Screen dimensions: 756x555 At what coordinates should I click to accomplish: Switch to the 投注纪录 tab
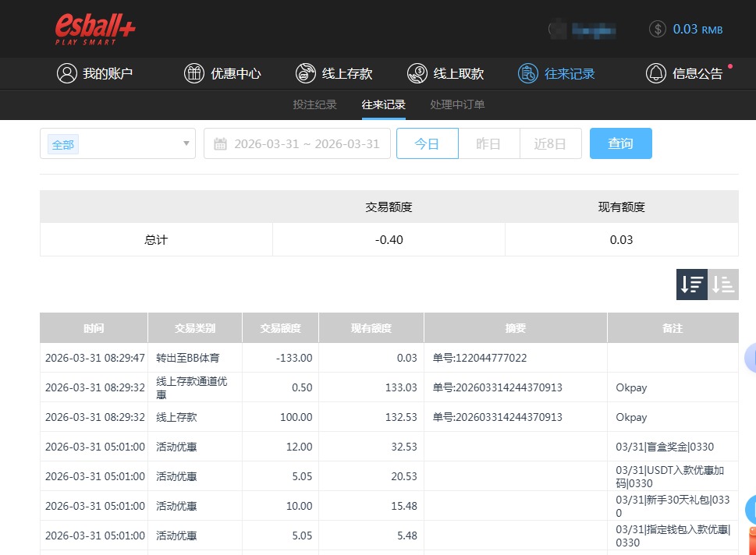pos(314,104)
